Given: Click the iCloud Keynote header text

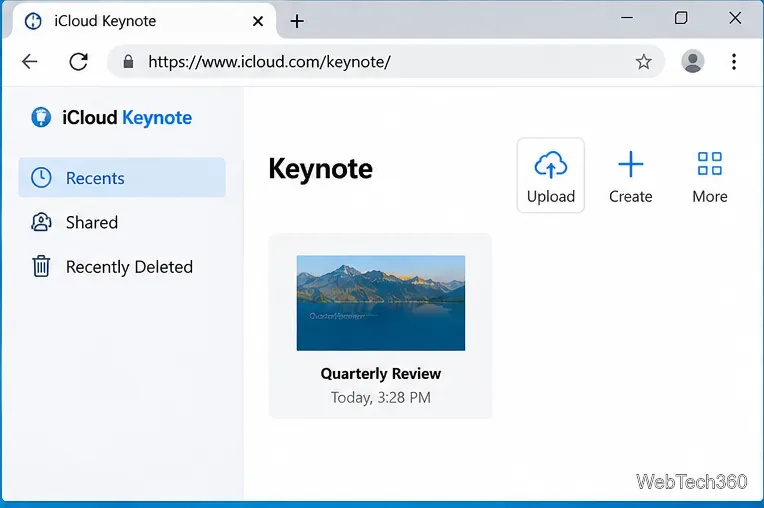Looking at the screenshot, I should point(127,117).
